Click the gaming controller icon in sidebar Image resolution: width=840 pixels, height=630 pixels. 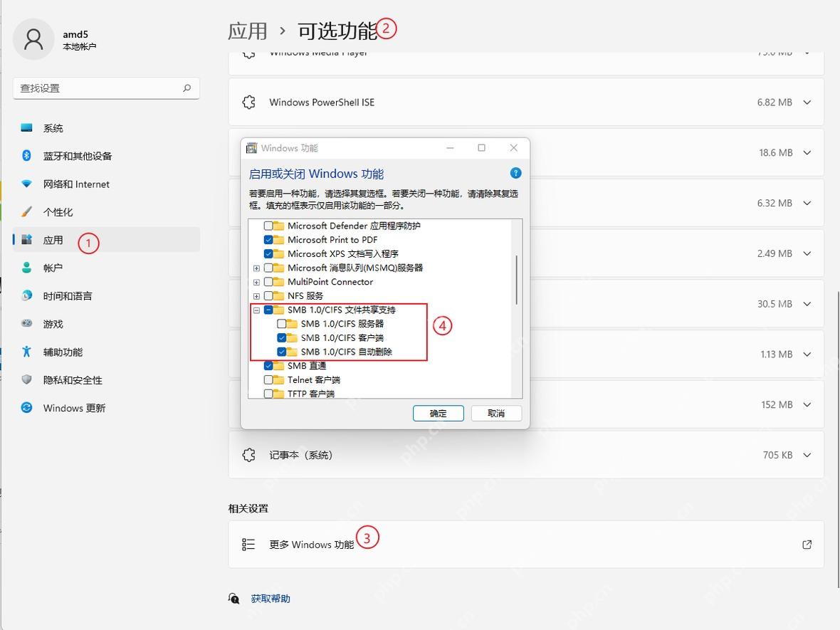tap(26, 323)
